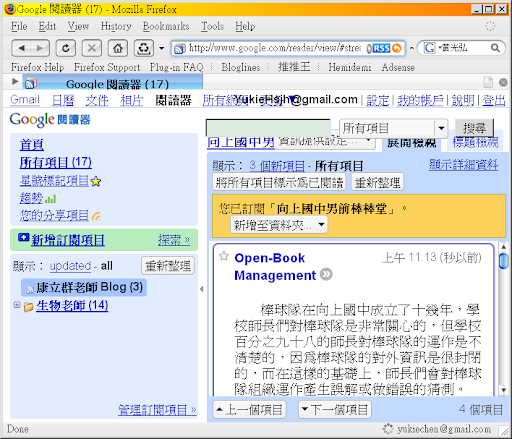The height and width of the screenshot is (439, 512).
Task: Open the Gmail link
Action: click(25, 100)
